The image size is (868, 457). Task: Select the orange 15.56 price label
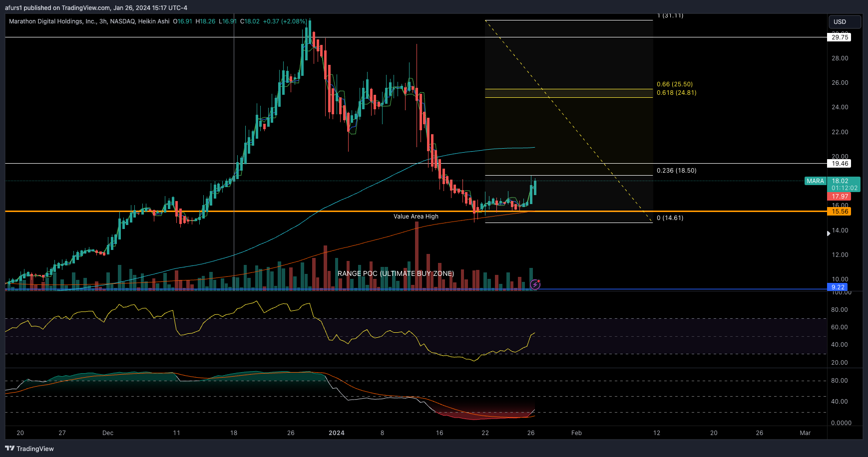click(840, 212)
